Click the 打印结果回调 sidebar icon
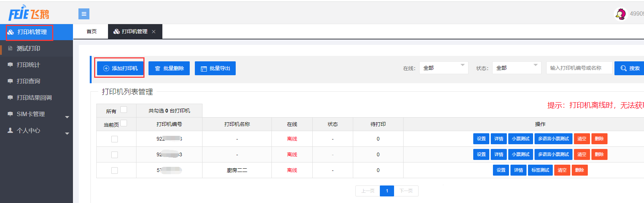 10,97
